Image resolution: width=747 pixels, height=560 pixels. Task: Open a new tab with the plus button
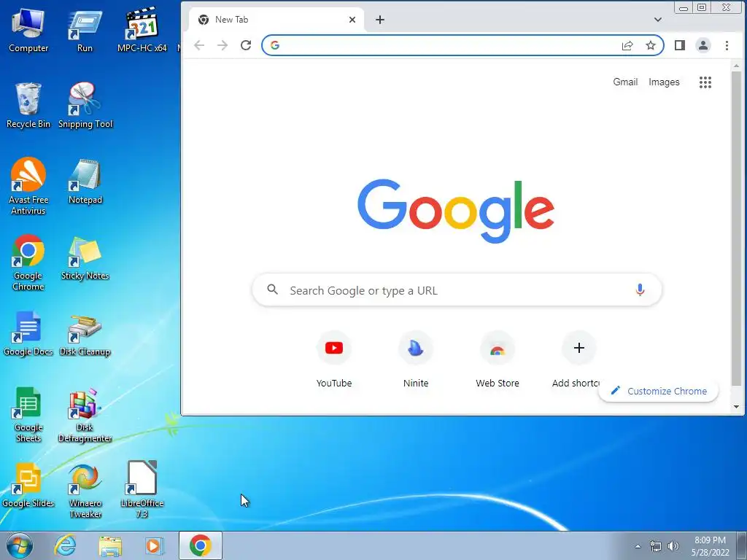[x=379, y=20]
